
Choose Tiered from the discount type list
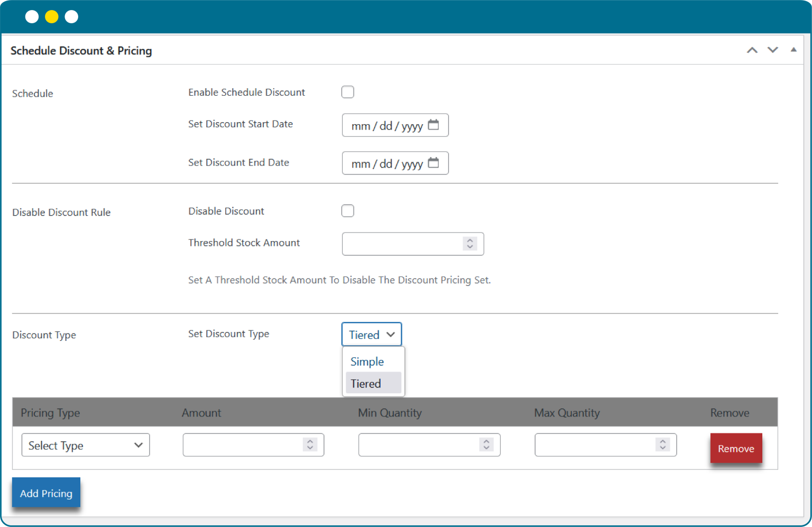pyautogui.click(x=366, y=384)
